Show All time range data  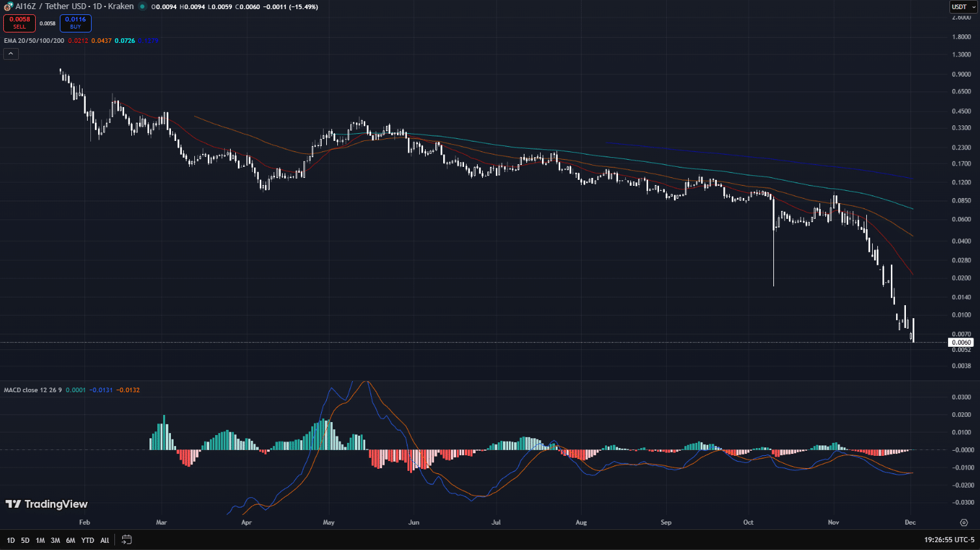coord(105,540)
